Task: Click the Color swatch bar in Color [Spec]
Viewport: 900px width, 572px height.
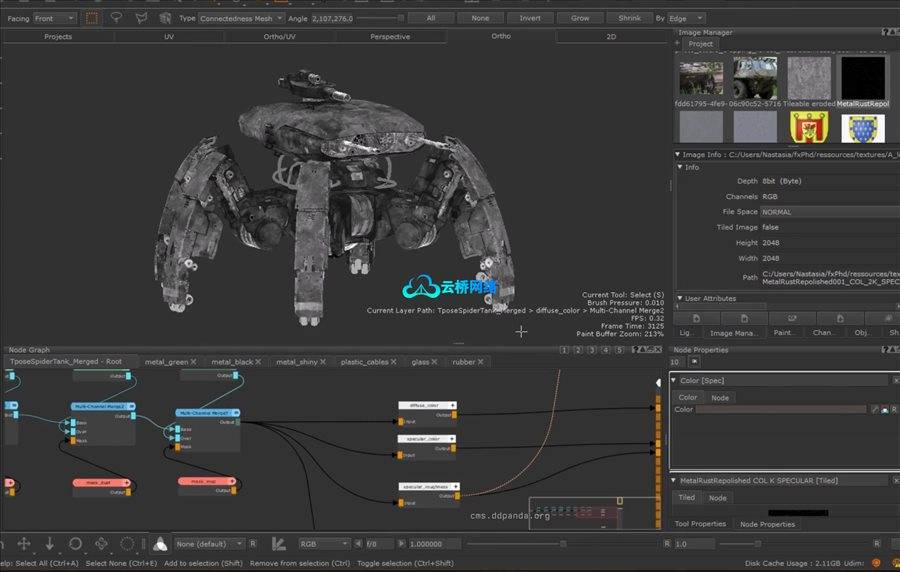Action: (781, 409)
